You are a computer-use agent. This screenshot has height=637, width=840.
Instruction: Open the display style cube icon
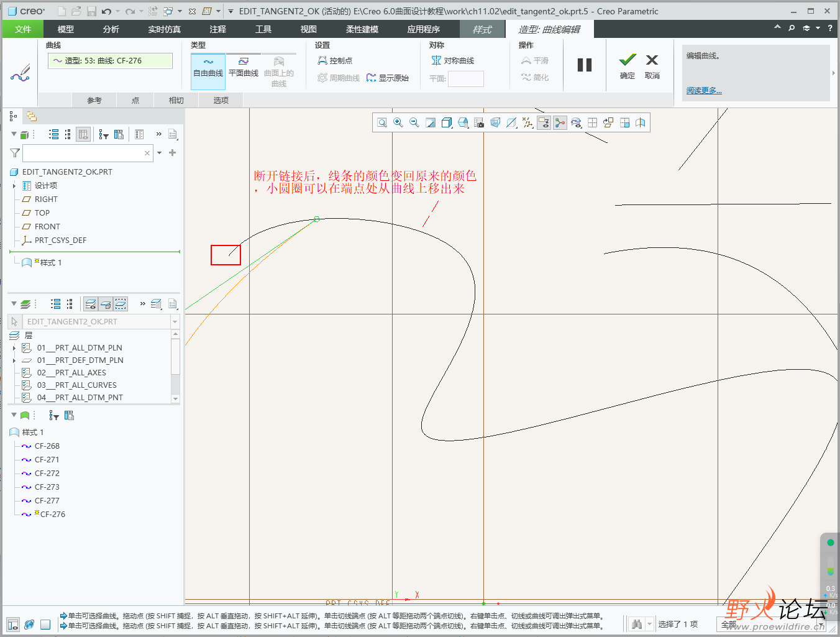tap(447, 122)
